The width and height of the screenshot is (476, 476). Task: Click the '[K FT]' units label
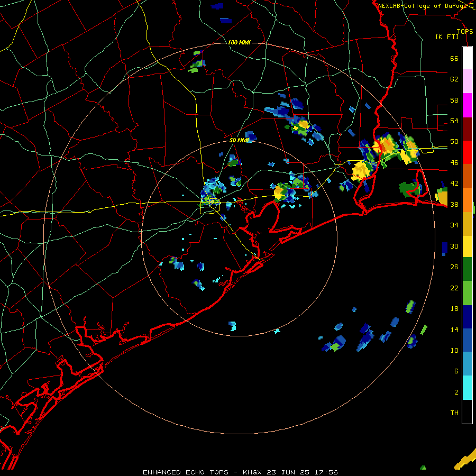point(447,36)
